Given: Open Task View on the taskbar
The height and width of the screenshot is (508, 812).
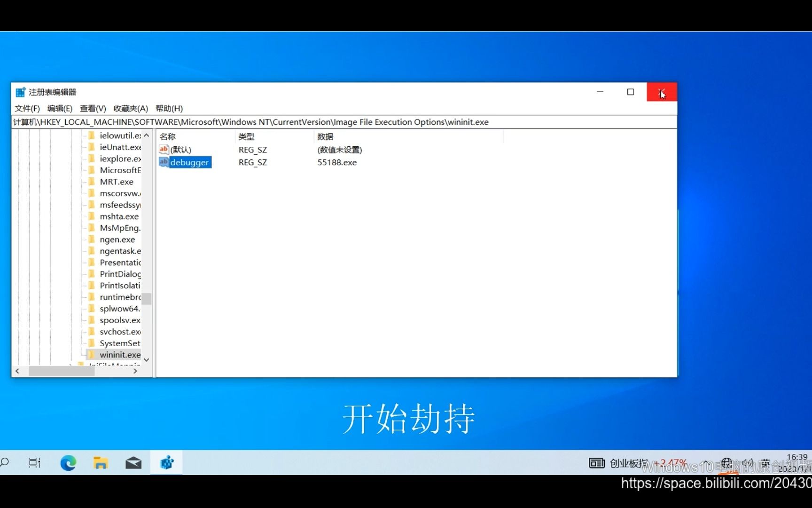Looking at the screenshot, I should [x=35, y=463].
